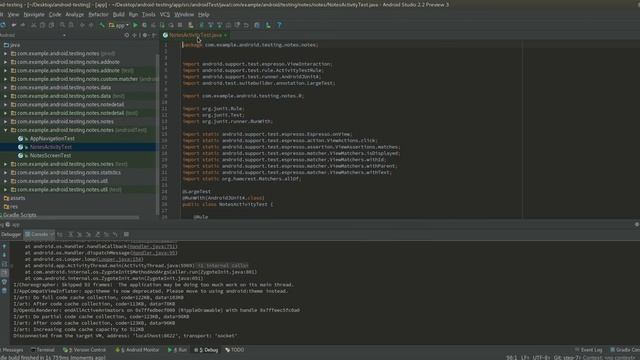Viewport: 640px width, 360px height.
Task: Click the Find magnifier icon in toolbar
Action: coord(62,25)
